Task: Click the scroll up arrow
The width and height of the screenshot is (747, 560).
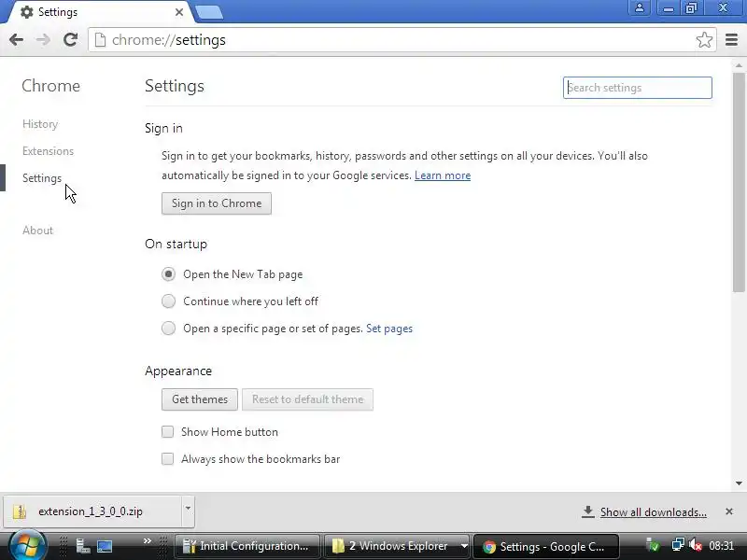Action: 739,65
